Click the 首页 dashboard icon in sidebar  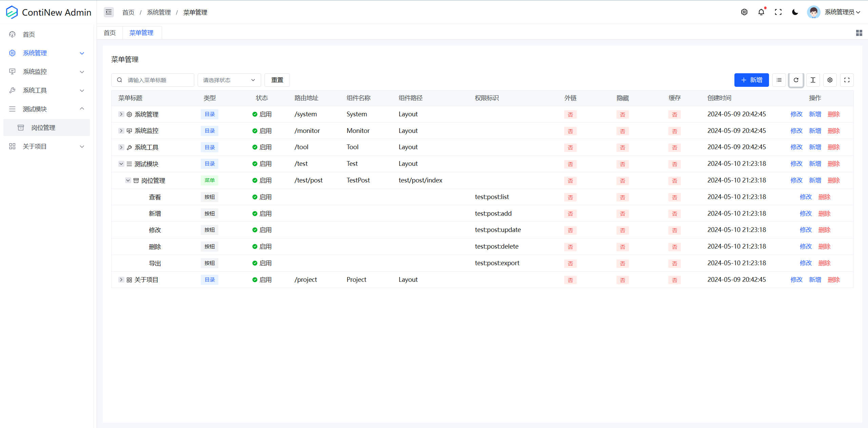pos(12,34)
